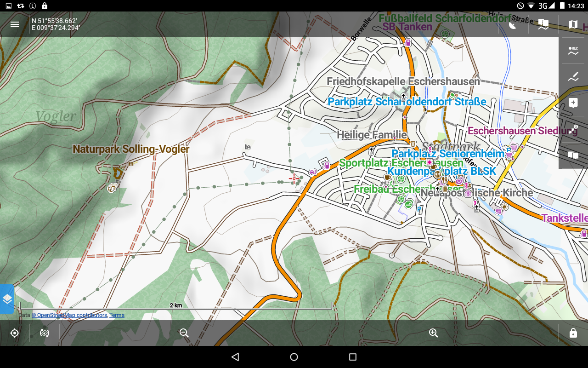Zoom in using the plus magnifier

click(433, 333)
